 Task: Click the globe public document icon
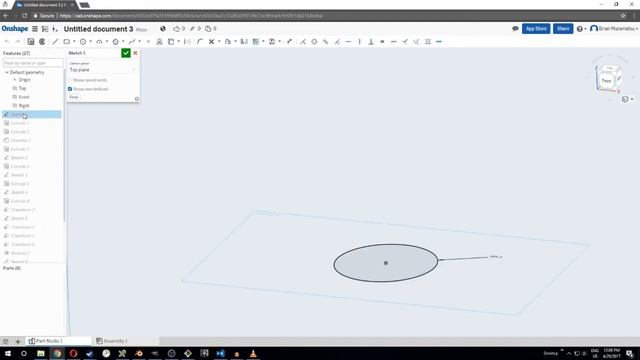(x=163, y=29)
